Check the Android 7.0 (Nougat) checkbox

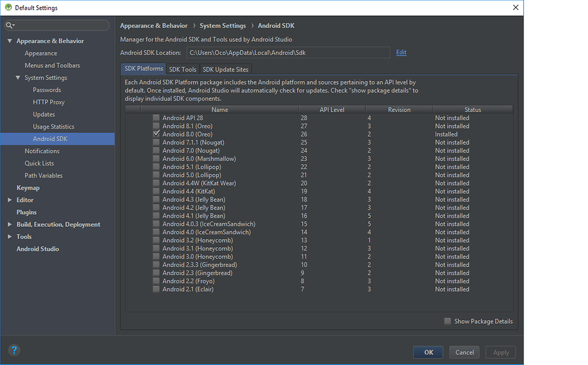tap(156, 150)
